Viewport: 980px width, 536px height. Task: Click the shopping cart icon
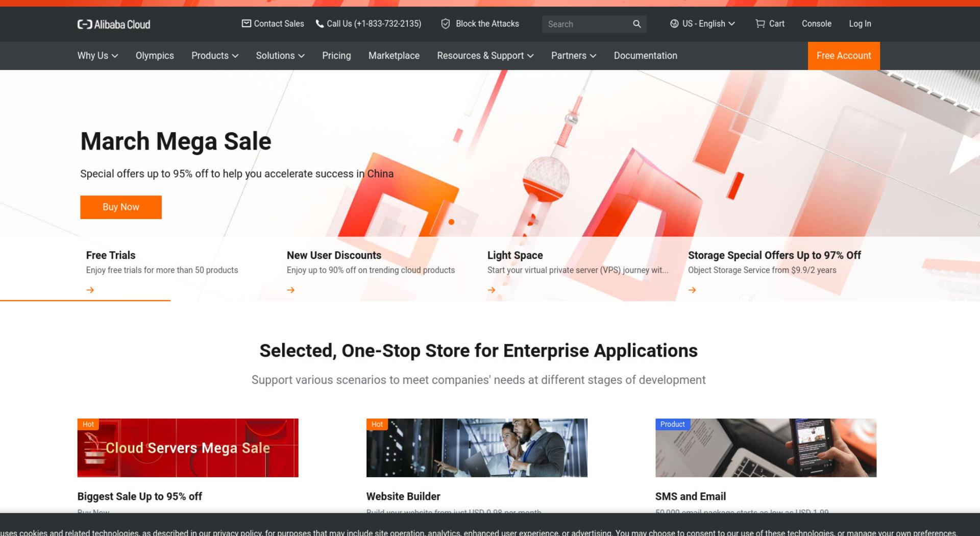(x=760, y=23)
